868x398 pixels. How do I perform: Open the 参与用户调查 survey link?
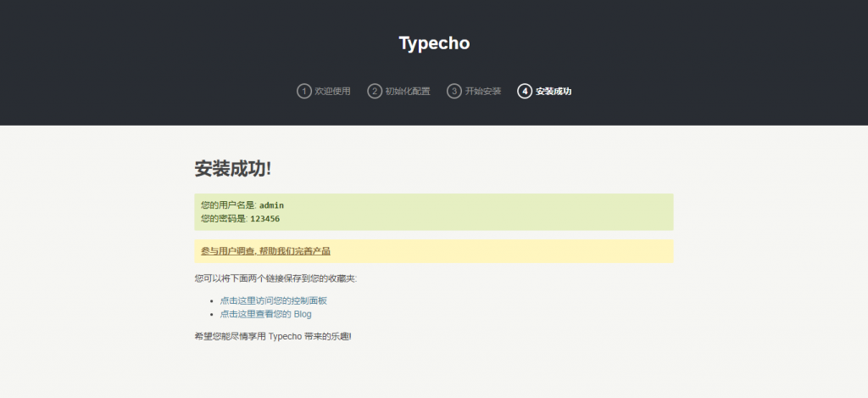coord(265,251)
